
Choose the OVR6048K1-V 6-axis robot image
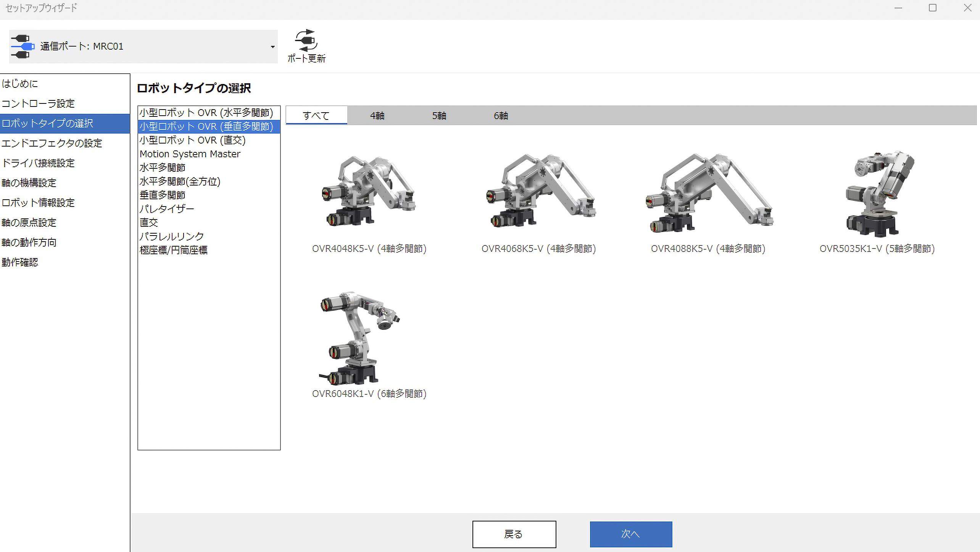click(x=359, y=338)
